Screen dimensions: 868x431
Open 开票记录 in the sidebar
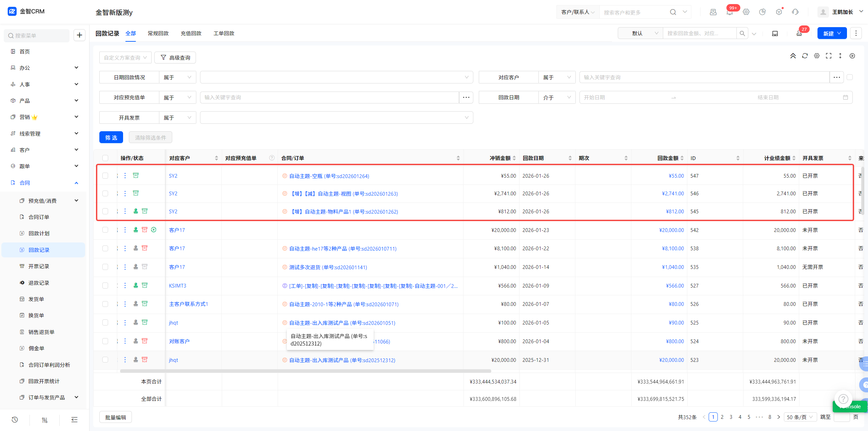pyautogui.click(x=39, y=267)
